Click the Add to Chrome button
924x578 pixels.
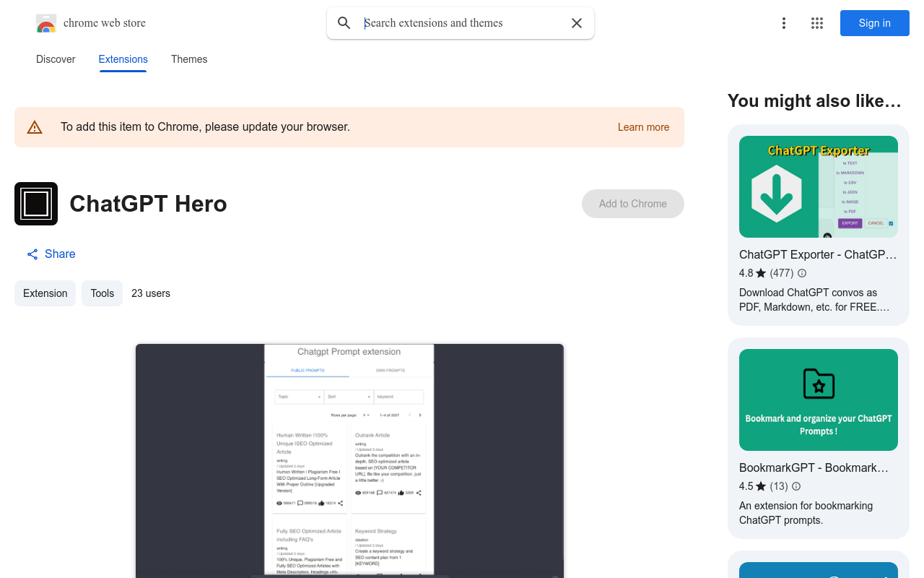pos(633,204)
